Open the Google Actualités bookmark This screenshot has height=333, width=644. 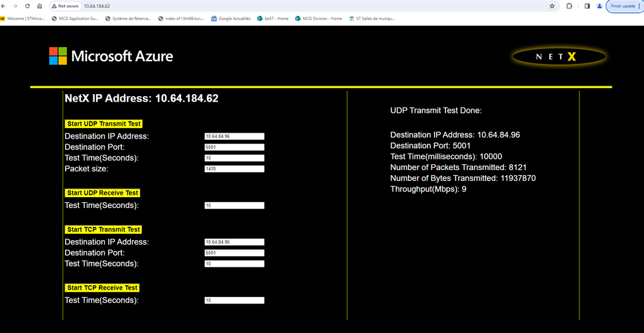pyautogui.click(x=231, y=19)
